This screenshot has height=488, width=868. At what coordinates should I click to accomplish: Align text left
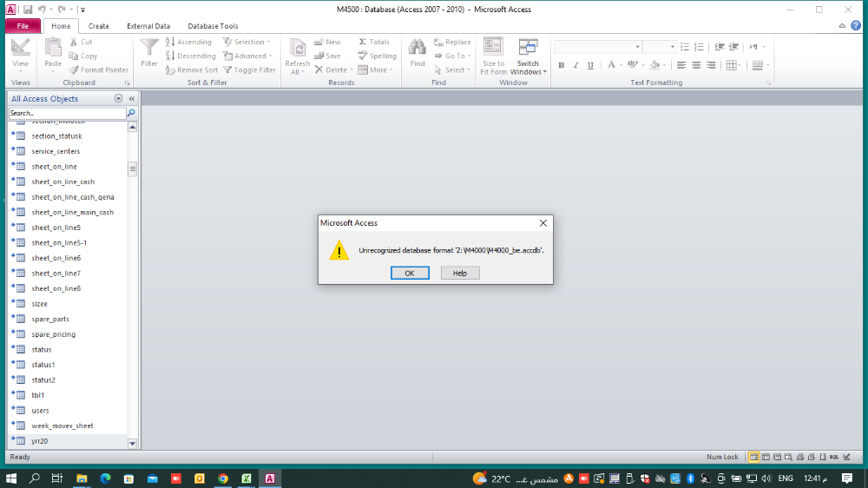[x=681, y=65]
